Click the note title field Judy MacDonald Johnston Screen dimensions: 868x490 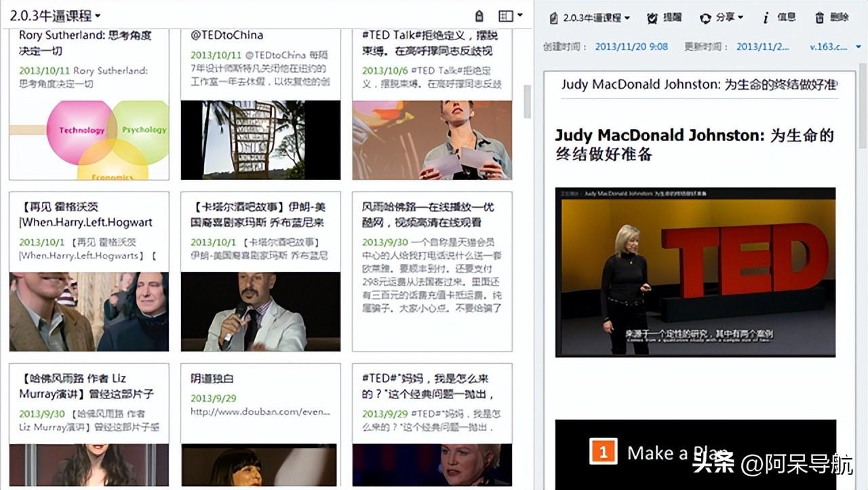click(699, 85)
